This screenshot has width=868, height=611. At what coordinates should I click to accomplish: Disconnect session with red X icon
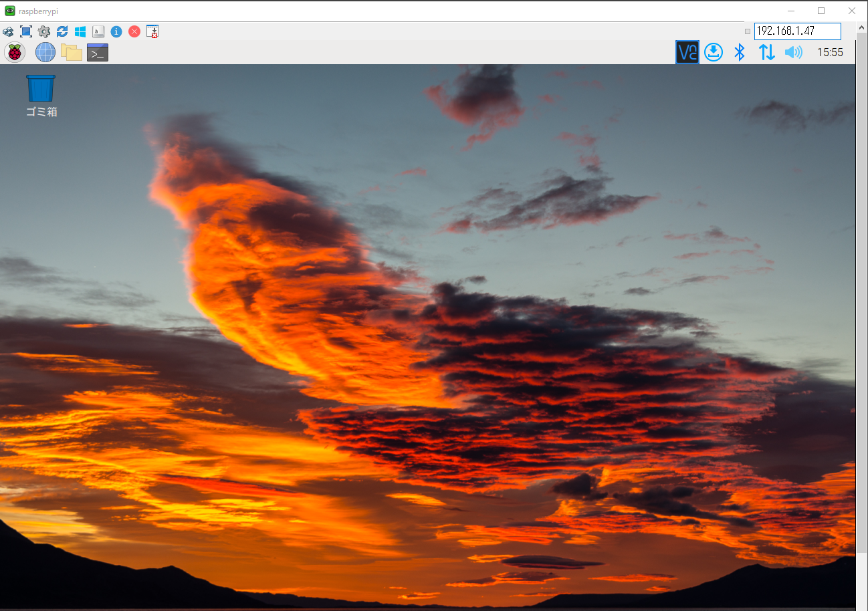pyautogui.click(x=134, y=31)
